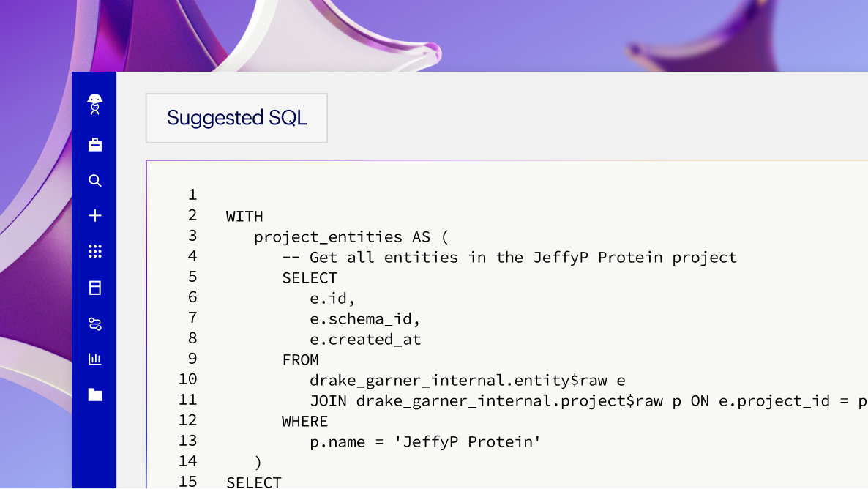
Task: Click the Inventory box icon in the sidebar
Action: pyautogui.click(x=94, y=288)
